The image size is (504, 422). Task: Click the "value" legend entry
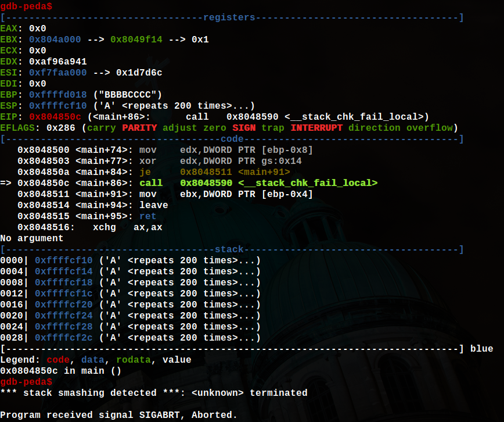click(x=177, y=360)
